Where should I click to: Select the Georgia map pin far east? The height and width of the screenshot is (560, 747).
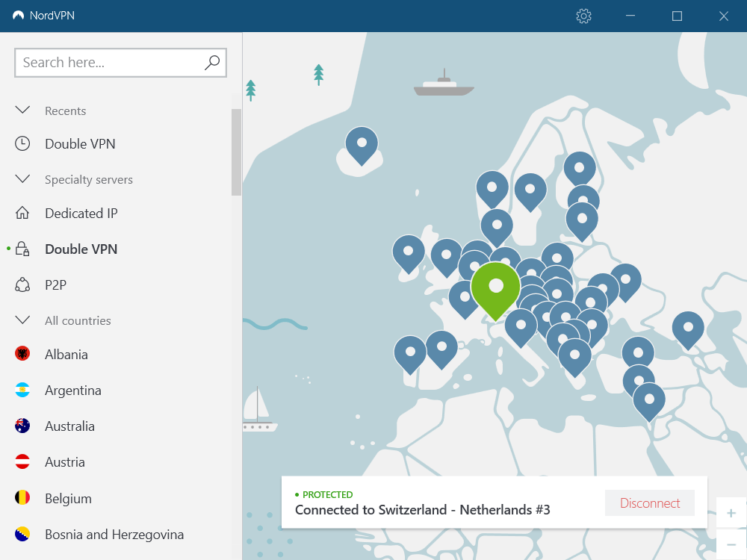(688, 329)
